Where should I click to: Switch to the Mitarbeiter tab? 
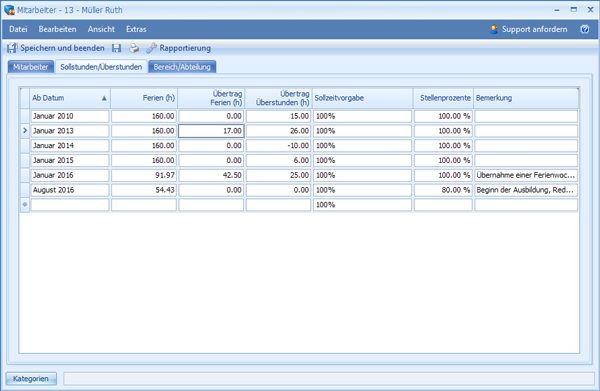point(31,67)
